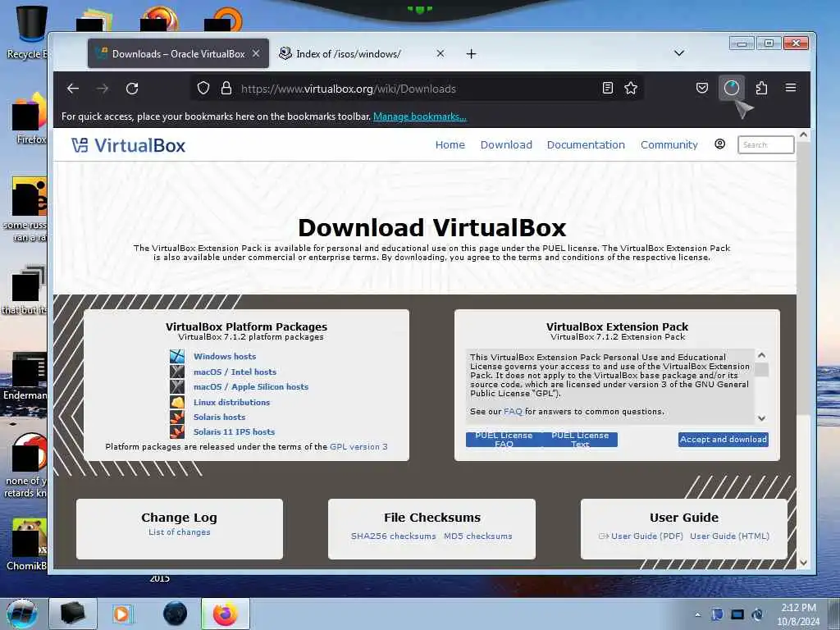Open the Solaris hosts link
Viewport: 840px width, 630px height.
tap(219, 417)
